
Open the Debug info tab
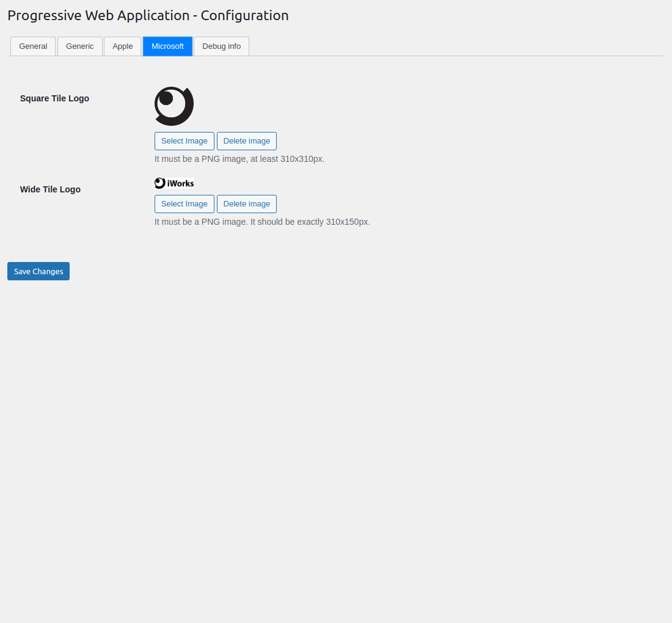pos(222,46)
